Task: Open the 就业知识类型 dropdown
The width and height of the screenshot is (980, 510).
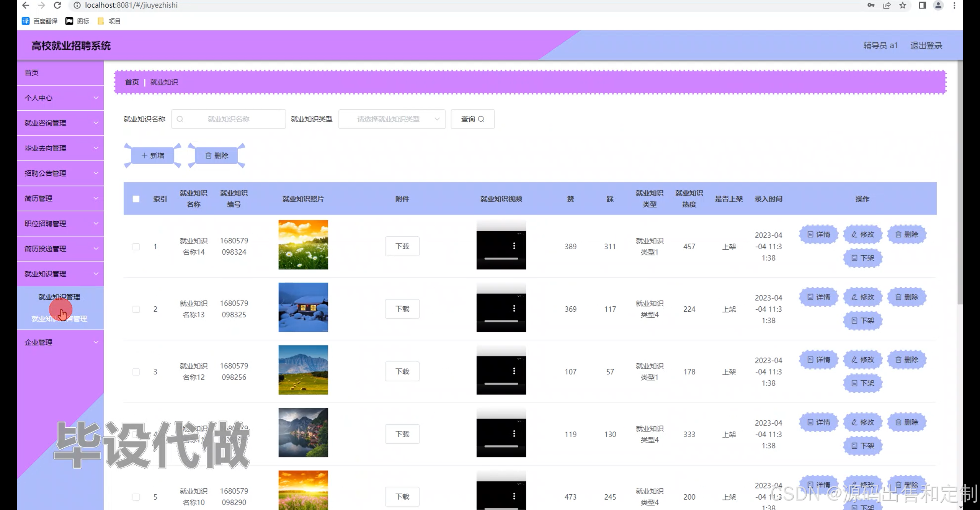Action: coord(392,119)
